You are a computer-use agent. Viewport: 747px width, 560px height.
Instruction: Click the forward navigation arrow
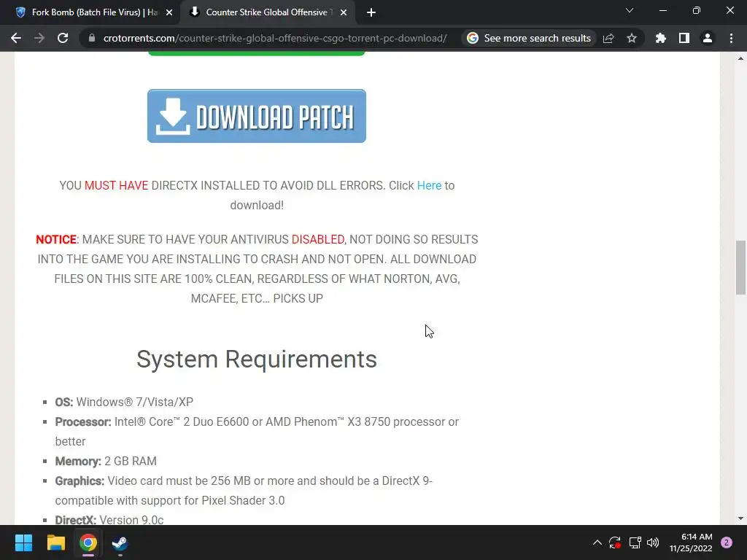pyautogui.click(x=39, y=38)
